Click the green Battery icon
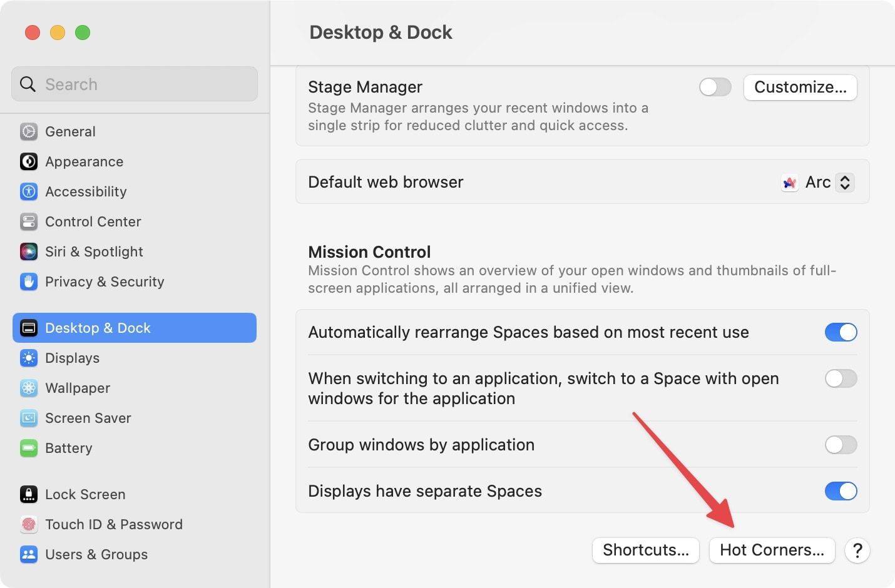The image size is (895, 588). pos(29,448)
